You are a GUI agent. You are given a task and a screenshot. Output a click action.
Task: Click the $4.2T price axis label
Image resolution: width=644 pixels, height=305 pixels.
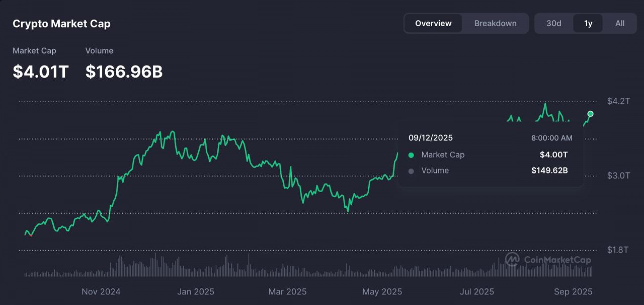[x=618, y=101]
